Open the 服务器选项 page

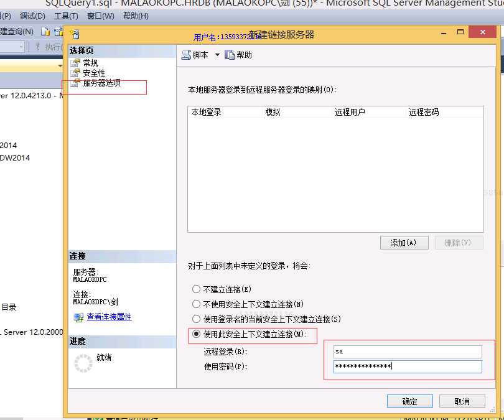[x=102, y=83]
